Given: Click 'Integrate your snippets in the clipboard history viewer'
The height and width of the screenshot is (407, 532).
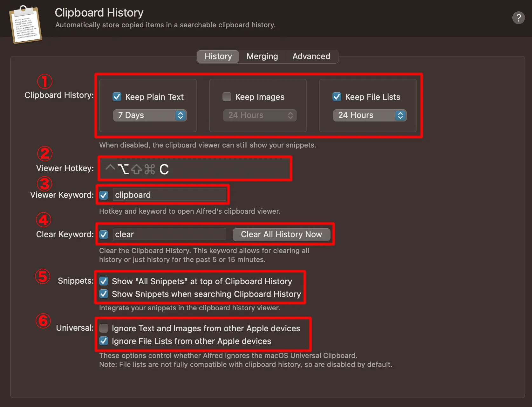Looking at the screenshot, I should point(189,308).
